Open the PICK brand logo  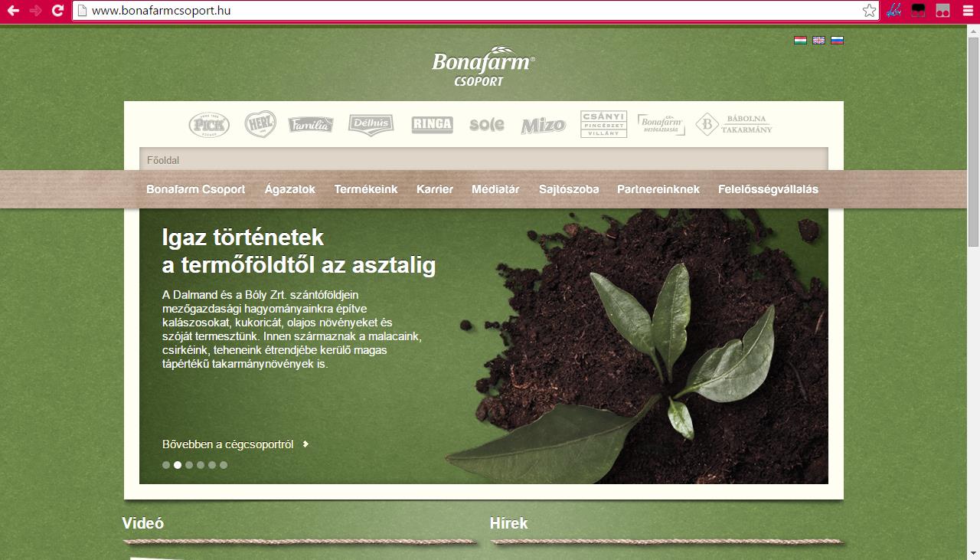[209, 124]
